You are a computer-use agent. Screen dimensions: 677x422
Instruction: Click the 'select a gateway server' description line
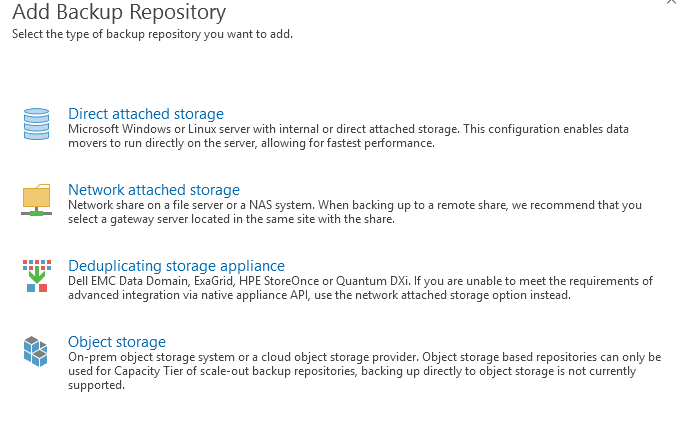click(x=231, y=219)
